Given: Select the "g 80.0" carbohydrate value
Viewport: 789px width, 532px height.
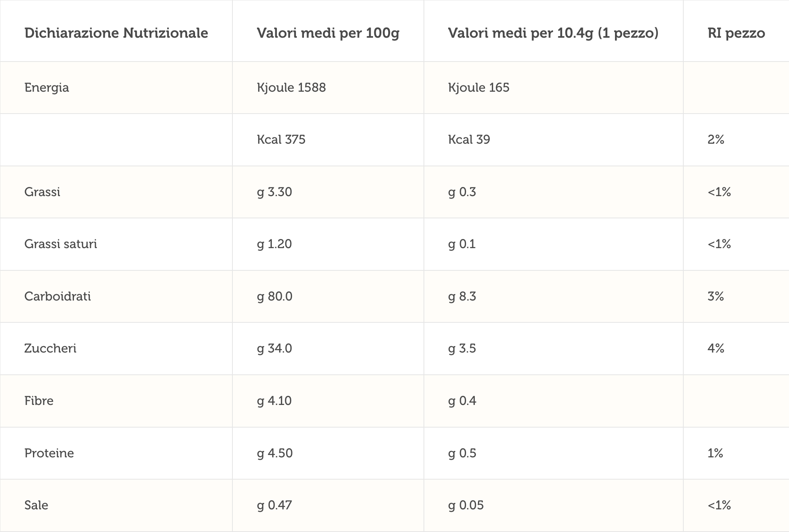Looking at the screenshot, I should [274, 296].
